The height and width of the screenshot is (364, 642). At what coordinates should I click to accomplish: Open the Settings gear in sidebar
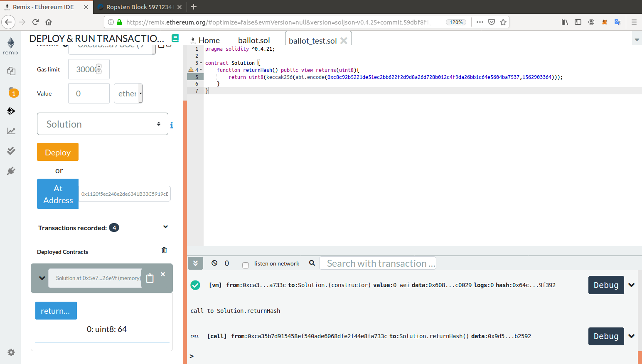click(11, 352)
